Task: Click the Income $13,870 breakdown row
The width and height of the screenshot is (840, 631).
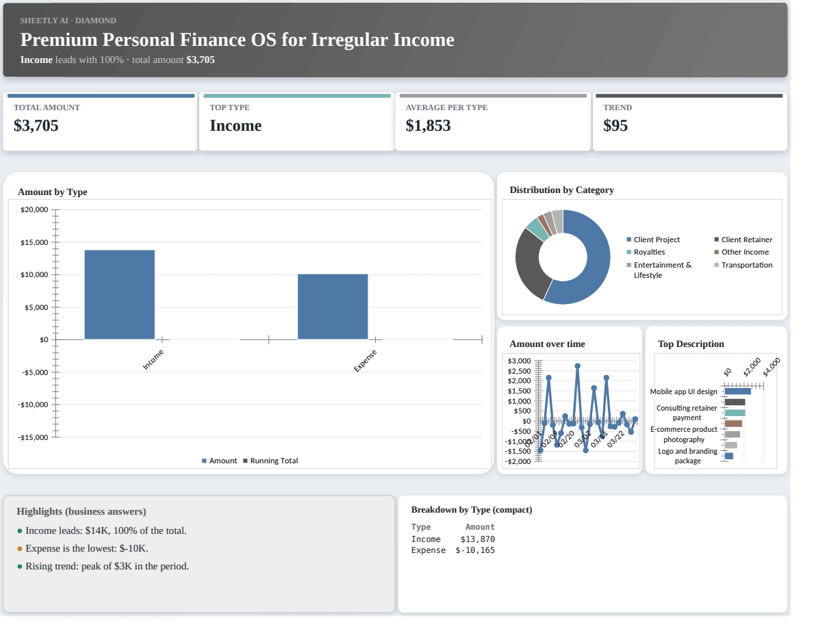Action: click(x=453, y=539)
